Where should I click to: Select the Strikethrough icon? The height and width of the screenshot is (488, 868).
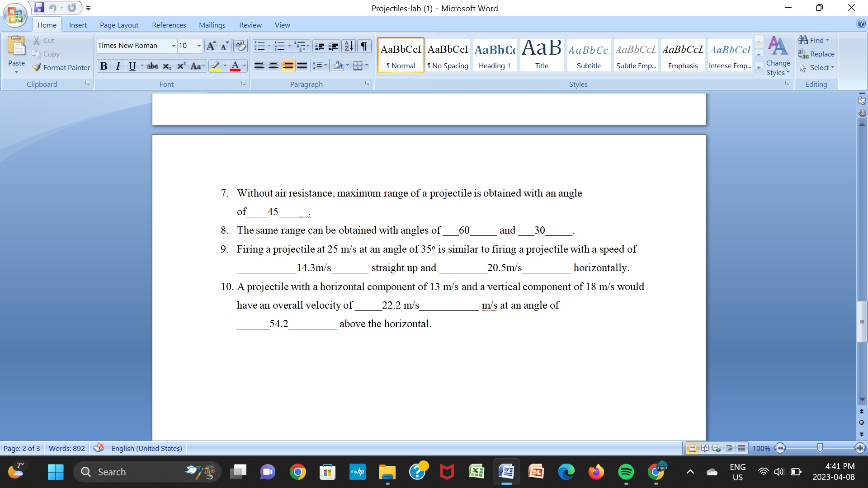click(152, 66)
